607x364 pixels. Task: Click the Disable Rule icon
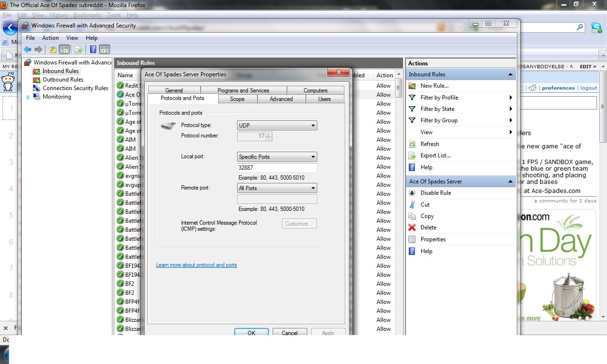tap(412, 193)
